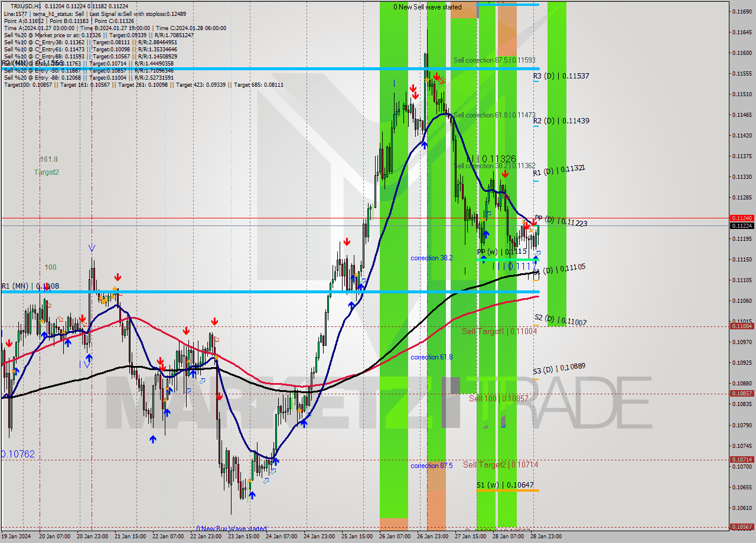756x543 pixels.
Task: Click the red 0.11240 price axis tag
Action: 742,218
